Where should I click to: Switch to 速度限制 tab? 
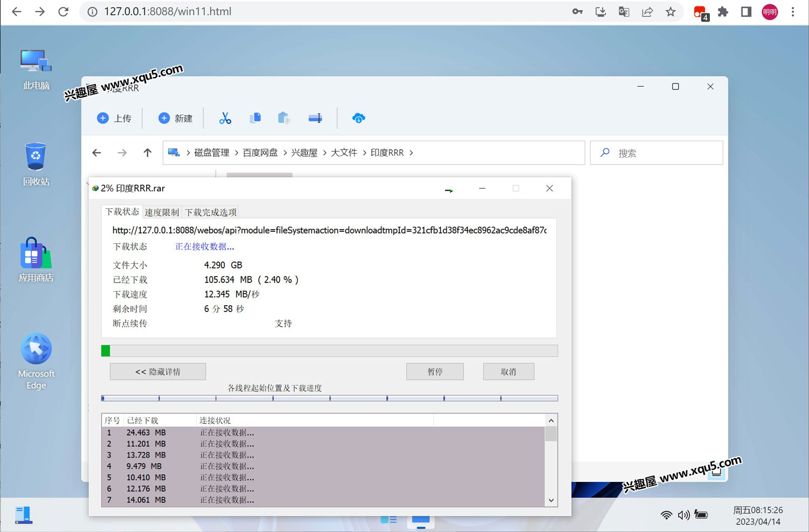[x=162, y=212]
